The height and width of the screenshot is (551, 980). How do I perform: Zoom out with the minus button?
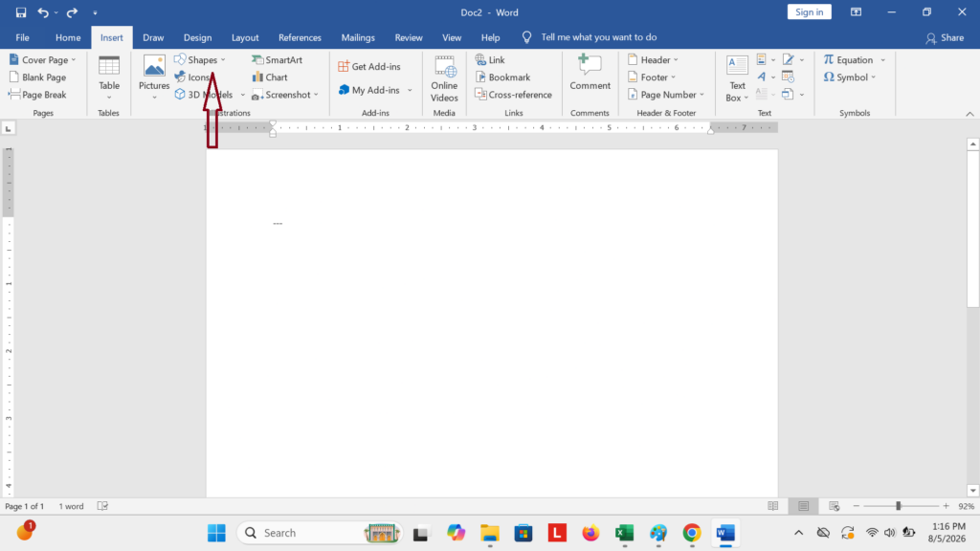coord(857,506)
